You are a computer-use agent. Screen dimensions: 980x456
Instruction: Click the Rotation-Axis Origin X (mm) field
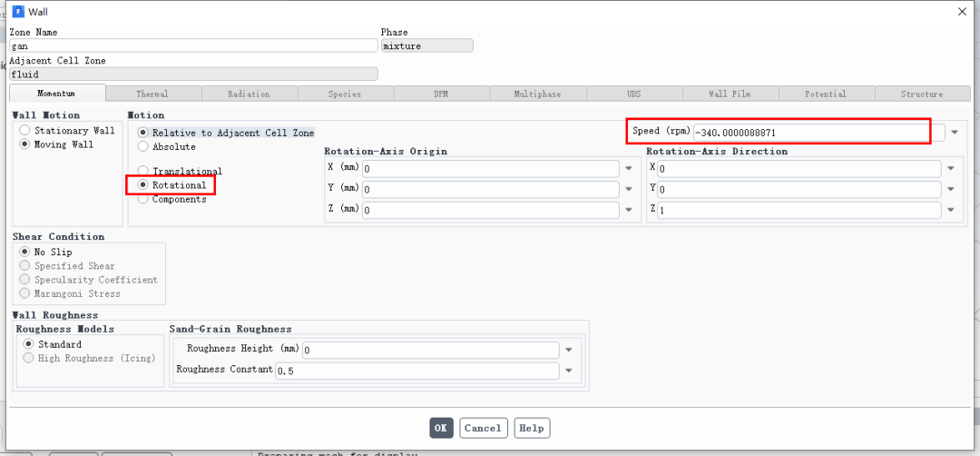tap(491, 169)
